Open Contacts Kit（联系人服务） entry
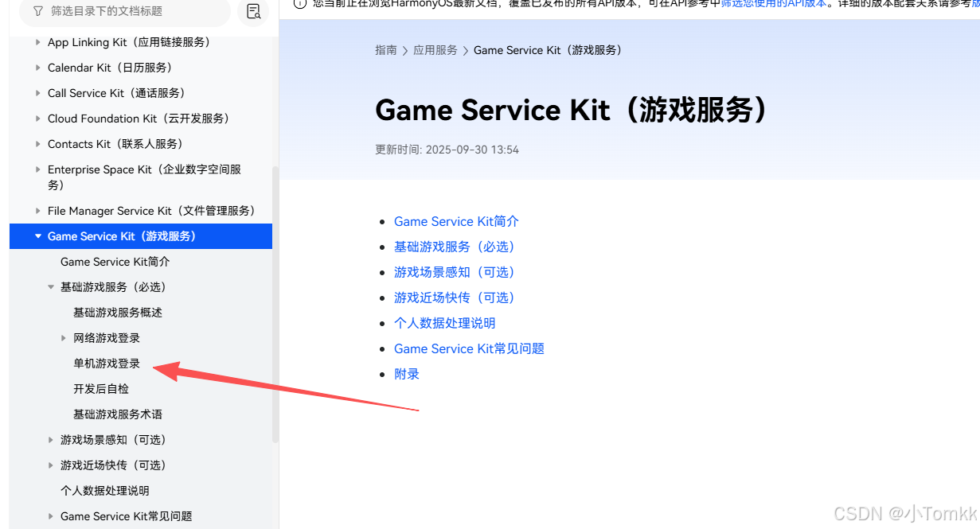Viewport: 980px width, 529px height. (x=115, y=144)
